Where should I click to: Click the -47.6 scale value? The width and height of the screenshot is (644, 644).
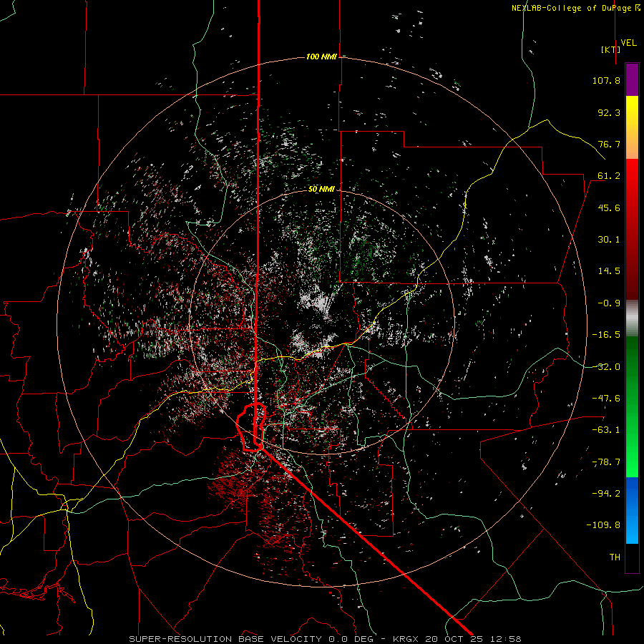click(x=606, y=399)
